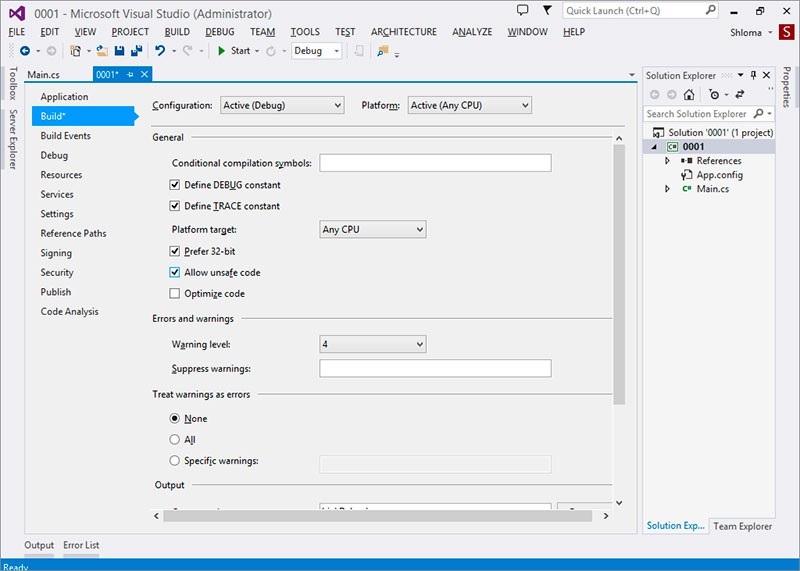Click the Quick Launch magnifier icon
The image size is (800, 571).
click(710, 10)
